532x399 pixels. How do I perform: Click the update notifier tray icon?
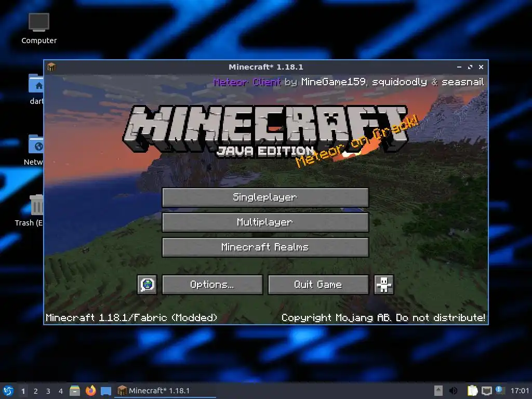[500, 390]
